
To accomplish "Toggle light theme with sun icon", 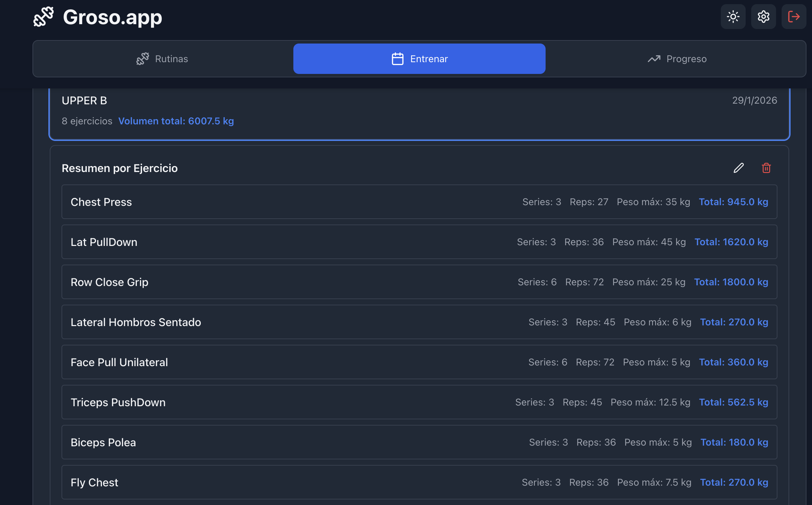I will 733,17.
